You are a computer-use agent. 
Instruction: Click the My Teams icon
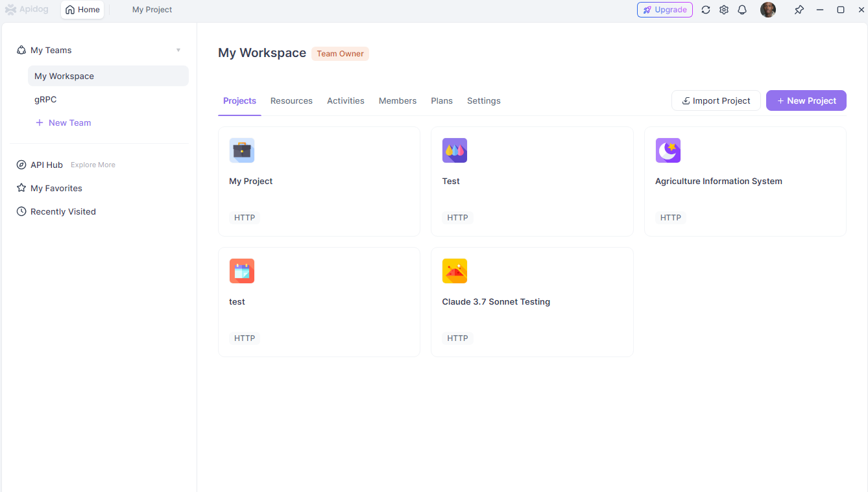coord(21,50)
